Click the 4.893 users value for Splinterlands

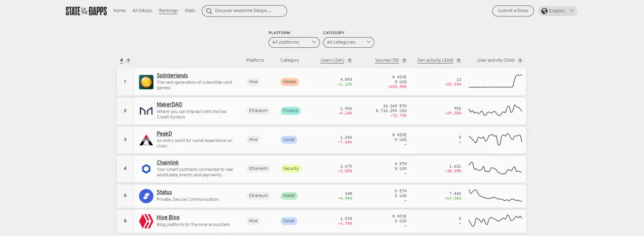click(x=346, y=79)
